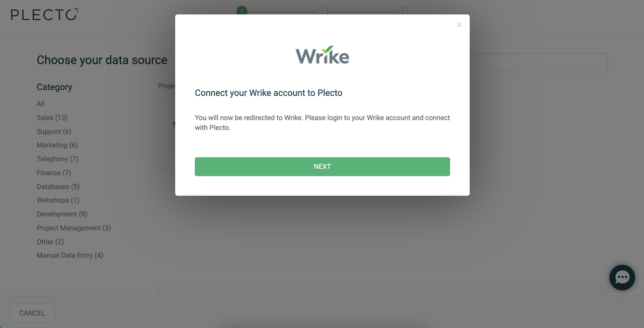Select the All category
Viewport: 644px width, 328px height.
point(41,104)
